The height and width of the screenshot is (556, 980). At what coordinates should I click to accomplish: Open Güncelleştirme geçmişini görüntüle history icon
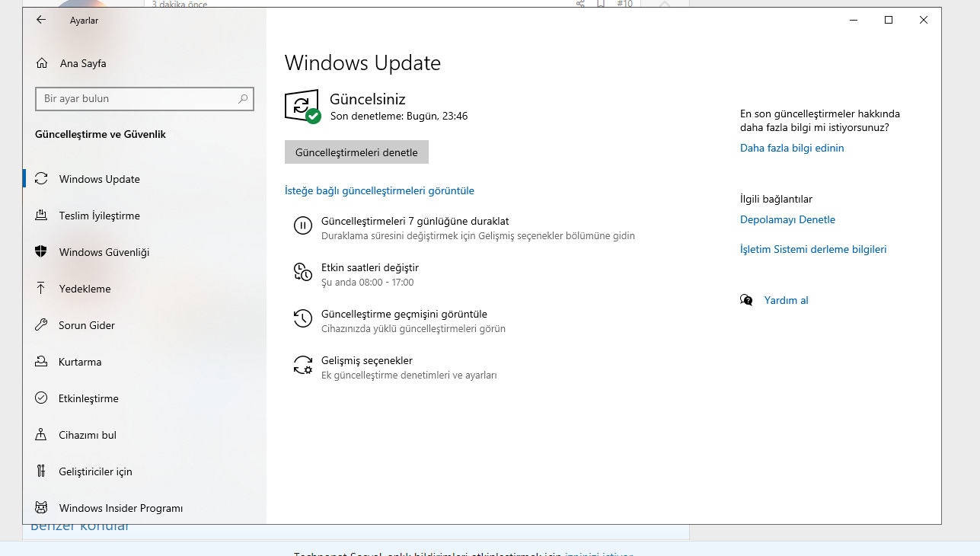(x=302, y=318)
